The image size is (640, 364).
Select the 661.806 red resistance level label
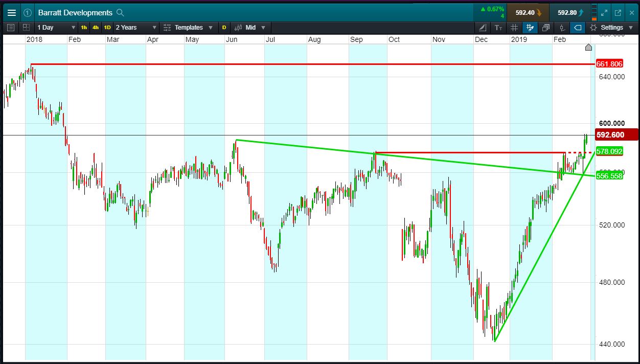610,64
